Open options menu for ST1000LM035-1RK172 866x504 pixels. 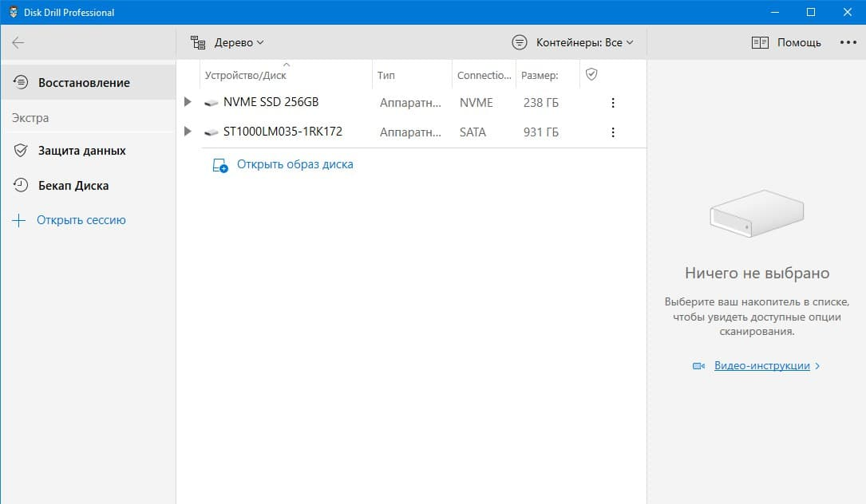(x=613, y=132)
